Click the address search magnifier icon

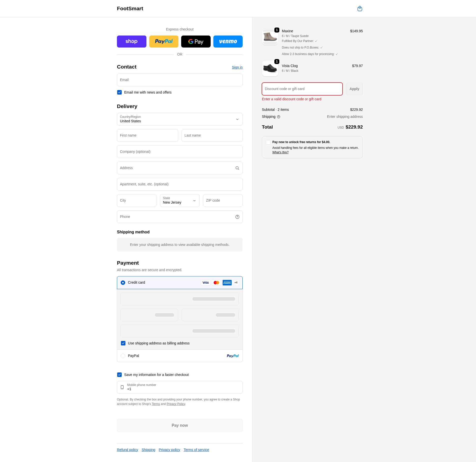(237, 168)
